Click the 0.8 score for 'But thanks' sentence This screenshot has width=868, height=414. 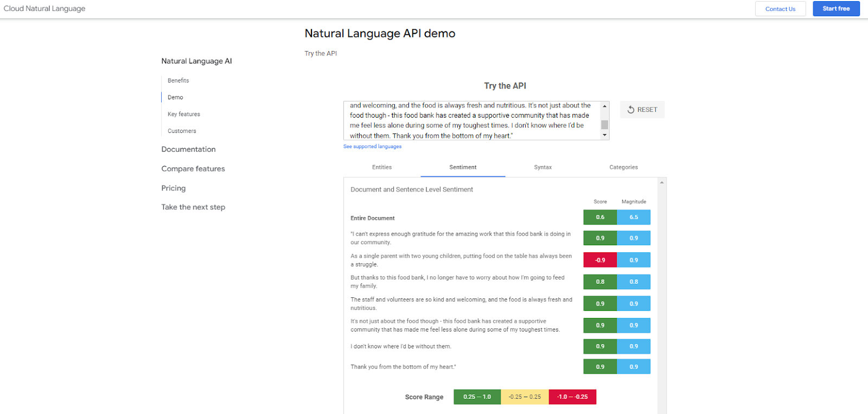pos(600,282)
